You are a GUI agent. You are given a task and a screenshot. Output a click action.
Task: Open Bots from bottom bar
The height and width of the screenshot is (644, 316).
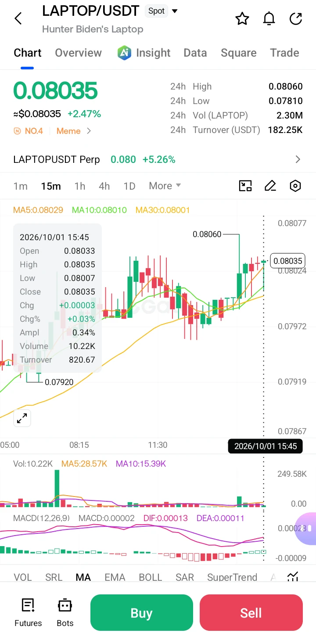coord(65,613)
